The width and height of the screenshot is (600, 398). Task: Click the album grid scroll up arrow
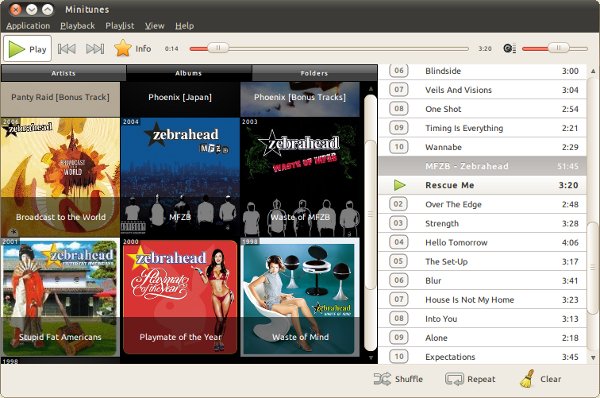pyautogui.click(x=370, y=88)
